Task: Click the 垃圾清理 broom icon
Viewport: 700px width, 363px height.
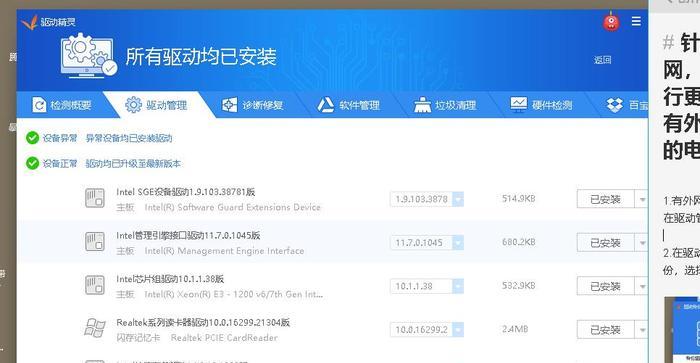Action: pyautogui.click(x=422, y=105)
